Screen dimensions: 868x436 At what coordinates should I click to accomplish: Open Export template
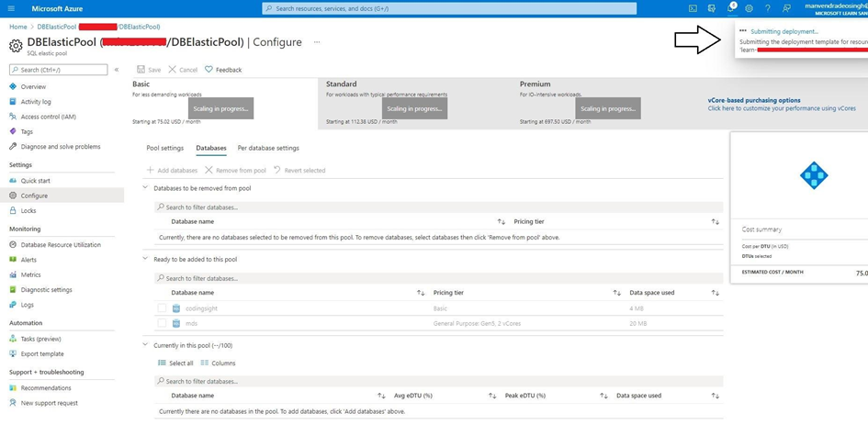tap(42, 353)
